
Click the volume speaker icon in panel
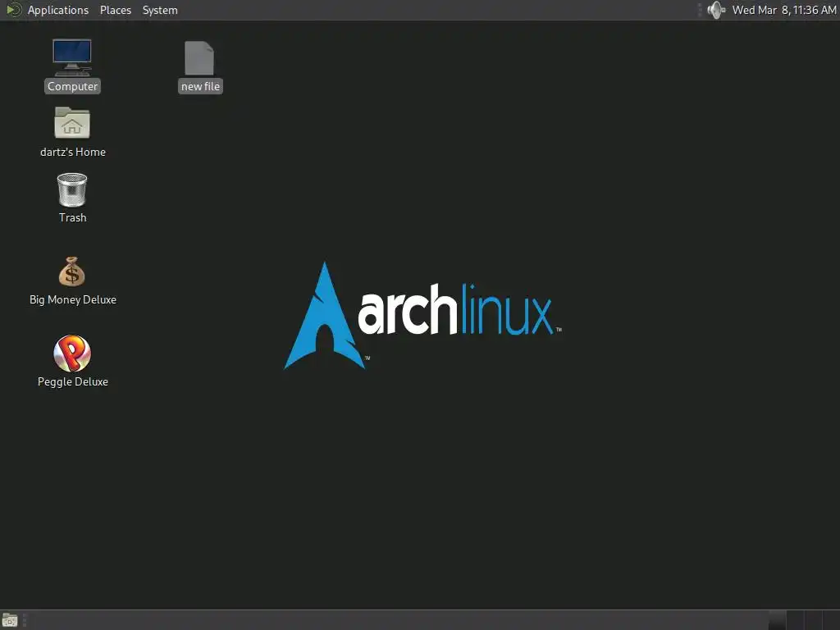pos(715,10)
